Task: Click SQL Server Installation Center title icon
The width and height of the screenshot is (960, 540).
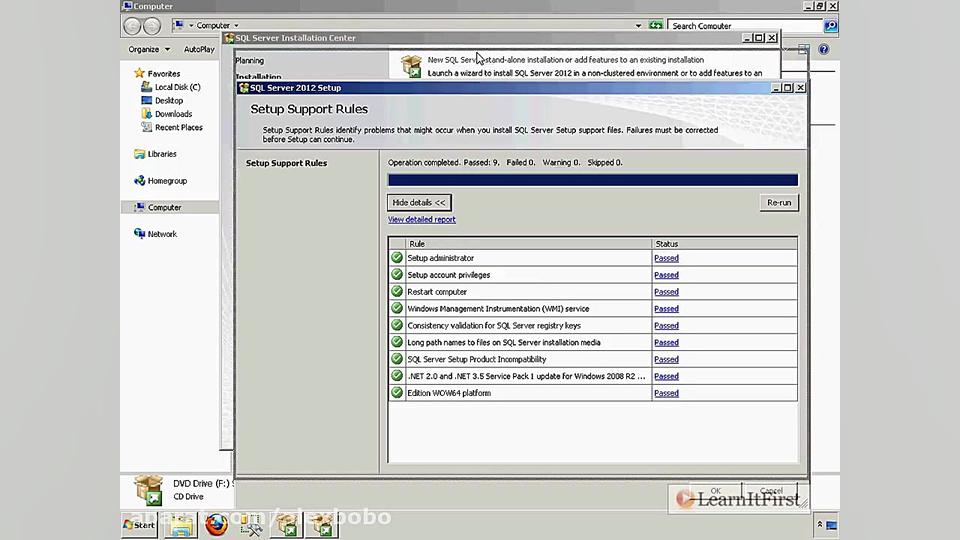Action: (x=230, y=38)
